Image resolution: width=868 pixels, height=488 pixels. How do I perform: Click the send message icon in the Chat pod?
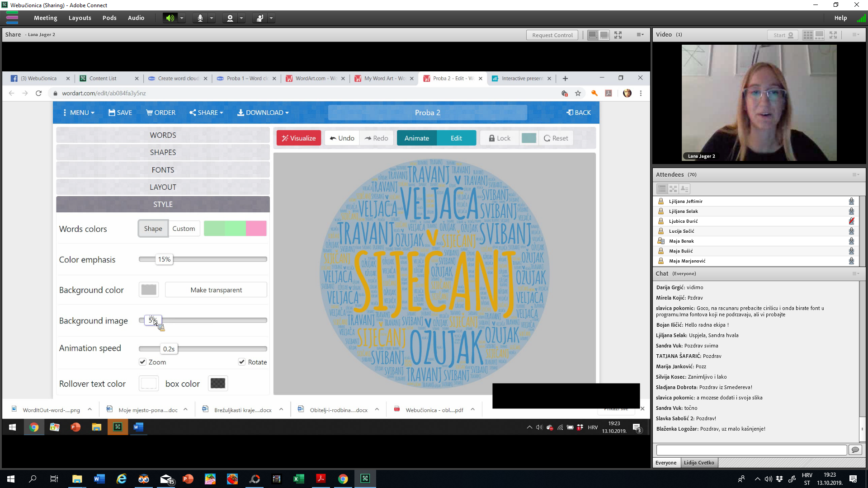tap(855, 450)
